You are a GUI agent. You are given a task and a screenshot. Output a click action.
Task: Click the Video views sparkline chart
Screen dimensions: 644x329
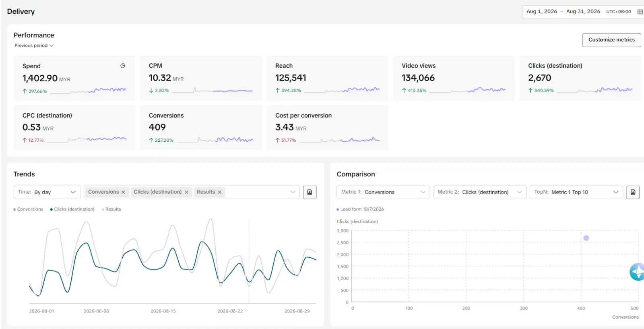pyautogui.click(x=468, y=90)
